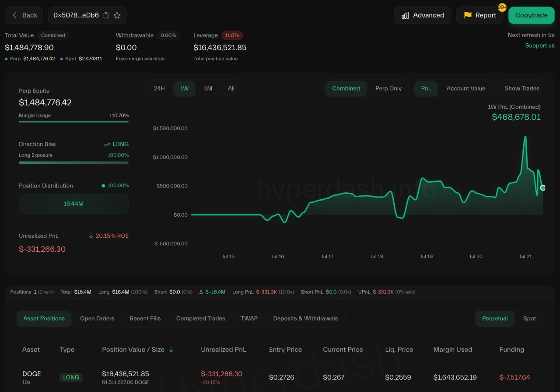Select the Spot market toggle
The width and height of the screenshot is (560, 392).
point(529,319)
